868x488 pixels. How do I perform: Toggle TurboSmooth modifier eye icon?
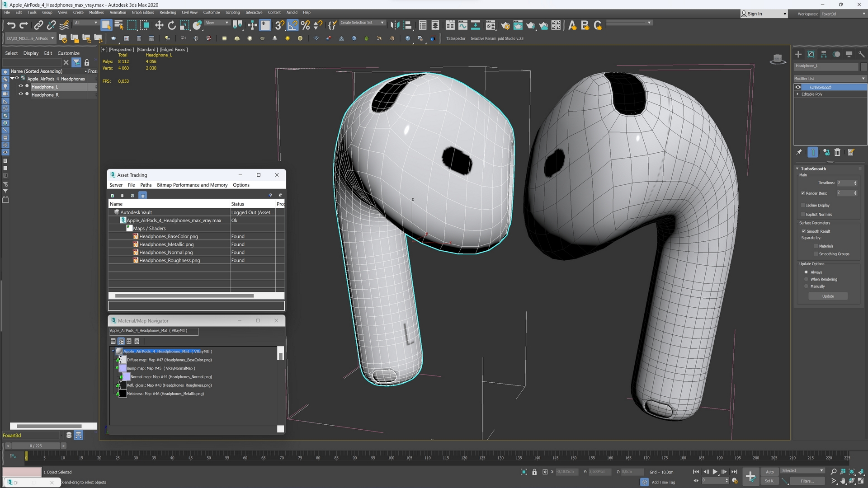click(798, 87)
